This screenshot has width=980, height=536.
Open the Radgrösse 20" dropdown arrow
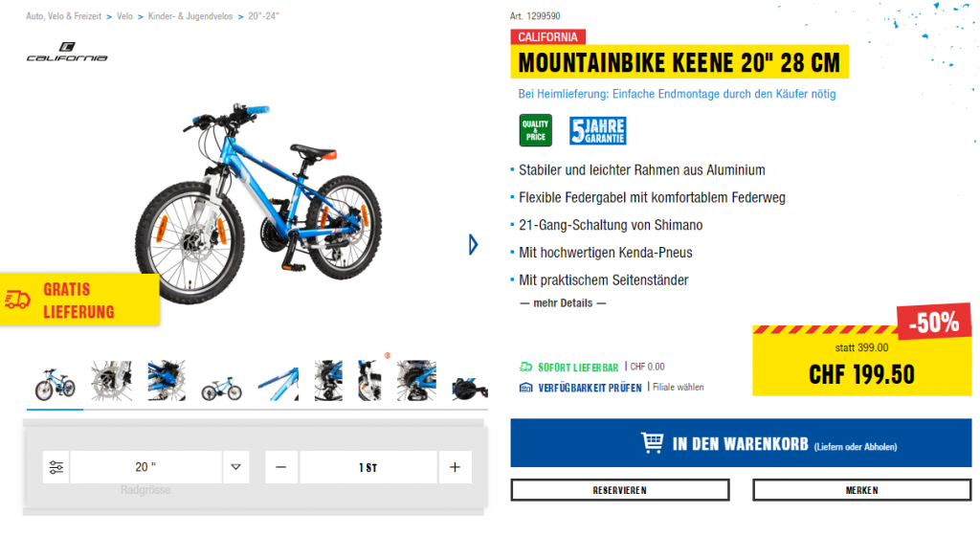point(235,467)
